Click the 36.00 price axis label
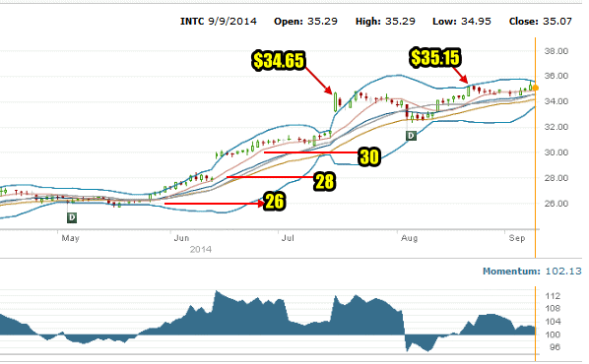The height and width of the screenshot is (364, 589). click(556, 76)
